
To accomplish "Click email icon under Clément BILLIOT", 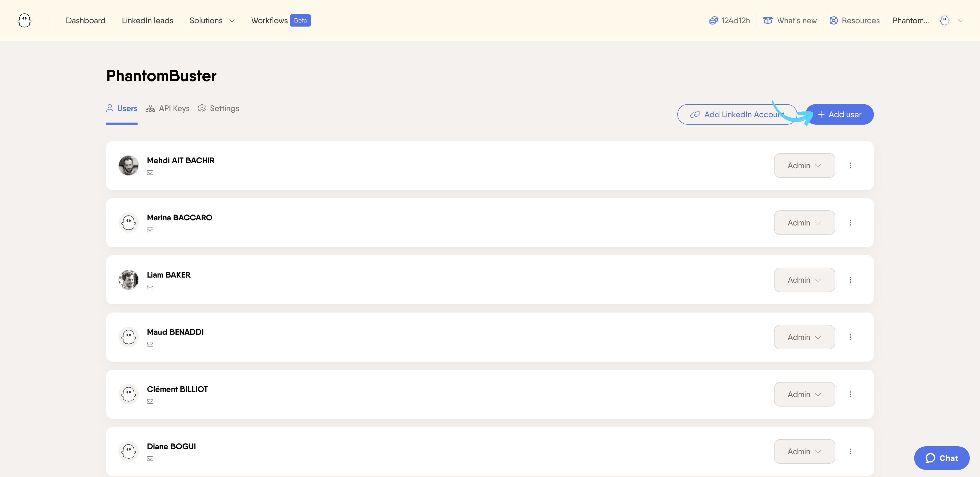I will (150, 402).
